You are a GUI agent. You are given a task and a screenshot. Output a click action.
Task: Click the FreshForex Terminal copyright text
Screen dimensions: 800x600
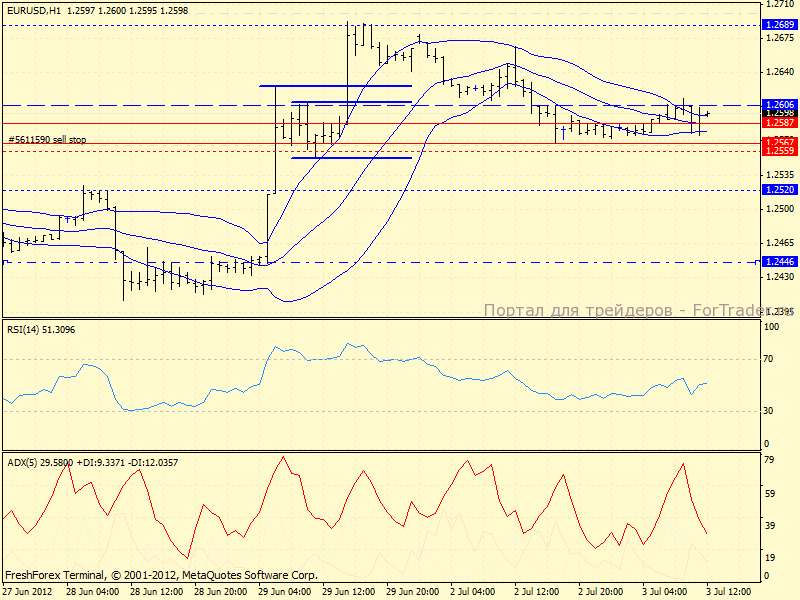coord(162,576)
